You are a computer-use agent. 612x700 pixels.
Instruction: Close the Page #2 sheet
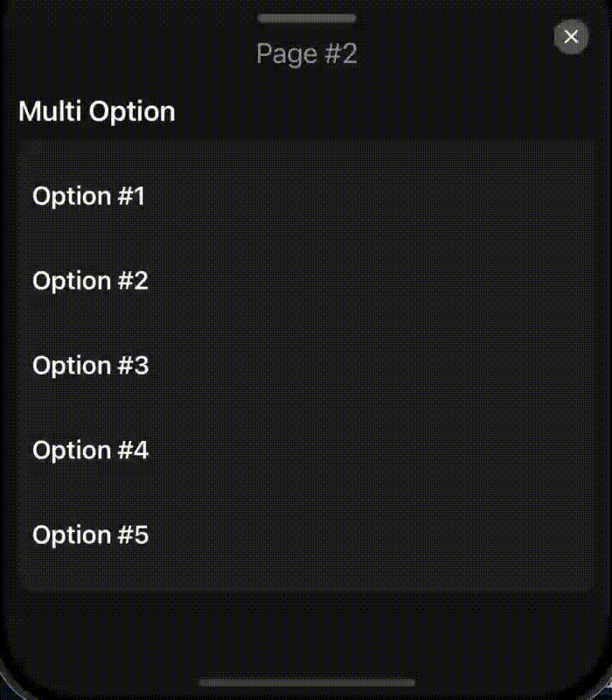[x=571, y=37]
